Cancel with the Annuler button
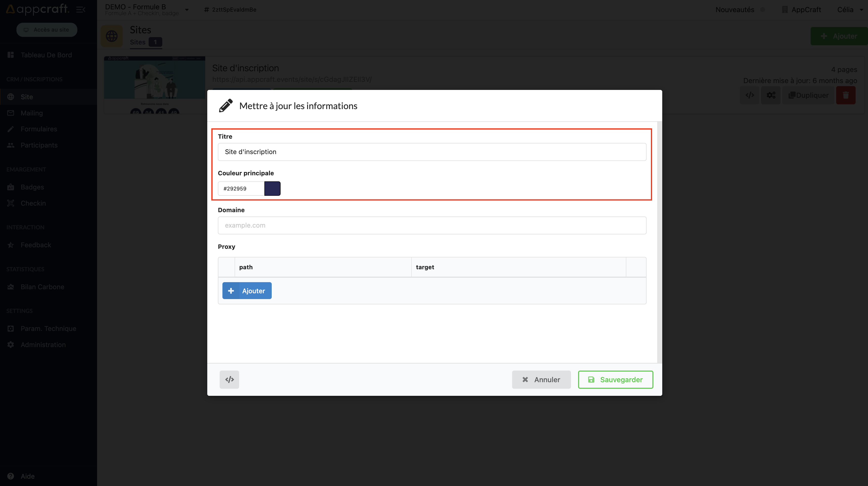This screenshot has height=486, width=868. click(541, 380)
